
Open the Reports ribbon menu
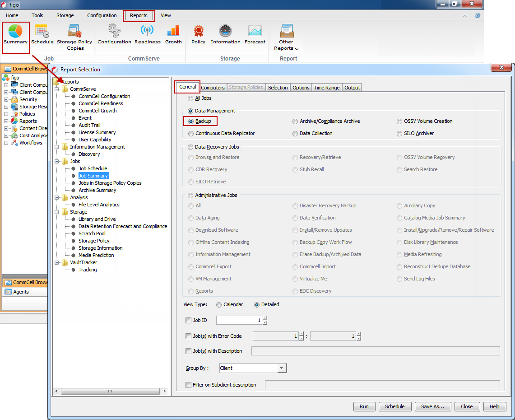pyautogui.click(x=139, y=15)
